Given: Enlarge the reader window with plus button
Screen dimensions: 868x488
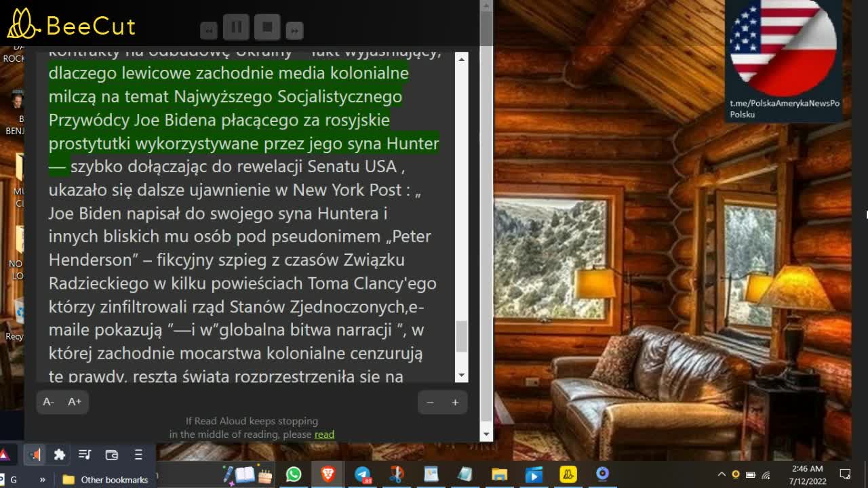Looking at the screenshot, I should pyautogui.click(x=455, y=403).
